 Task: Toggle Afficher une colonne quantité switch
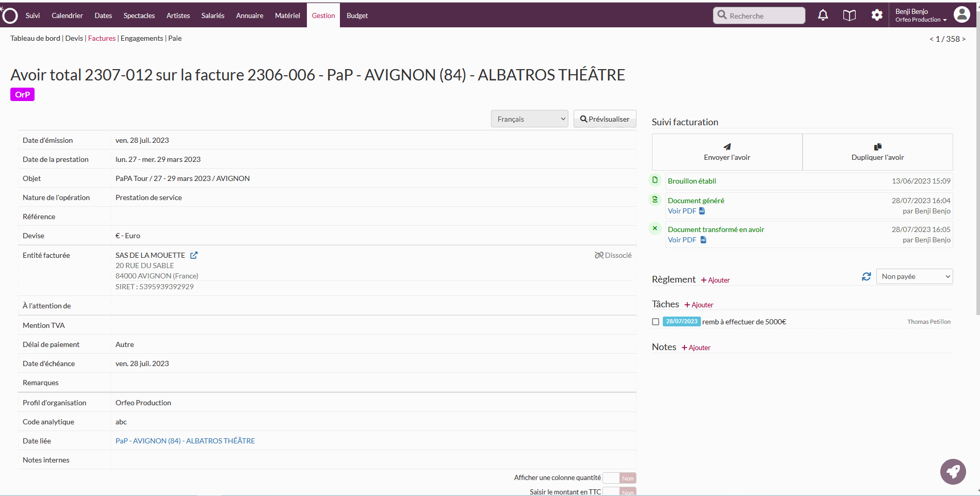point(619,478)
